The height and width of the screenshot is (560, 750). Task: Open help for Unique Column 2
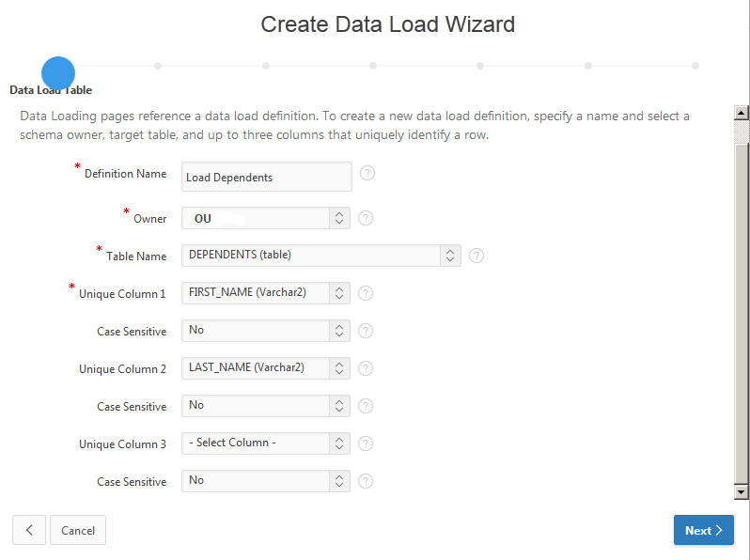click(366, 368)
